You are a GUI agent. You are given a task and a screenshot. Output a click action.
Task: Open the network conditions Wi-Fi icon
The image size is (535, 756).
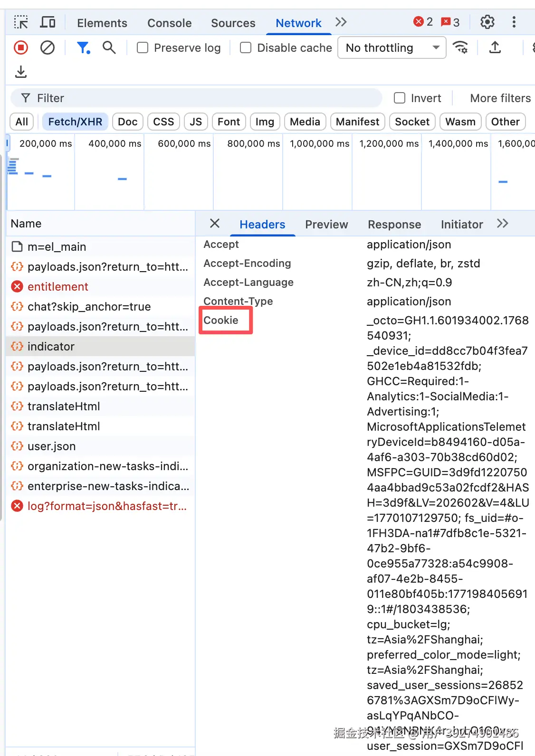pos(460,47)
